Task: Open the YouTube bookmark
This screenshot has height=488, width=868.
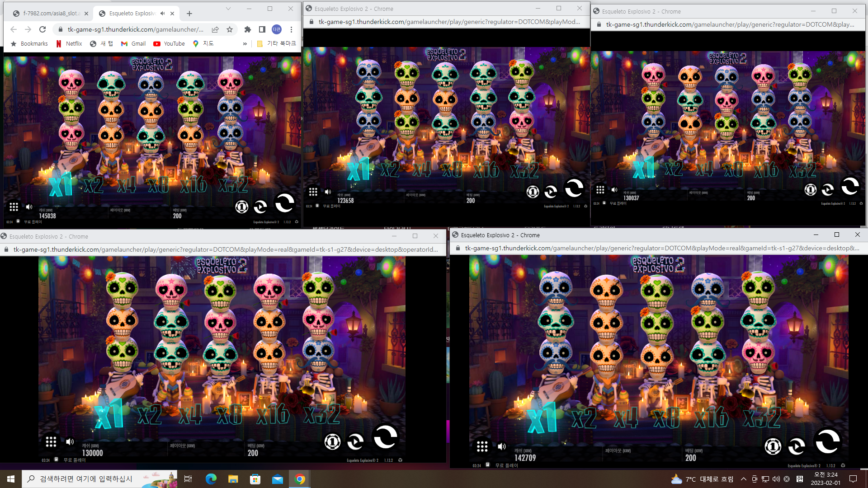Action: [169, 44]
